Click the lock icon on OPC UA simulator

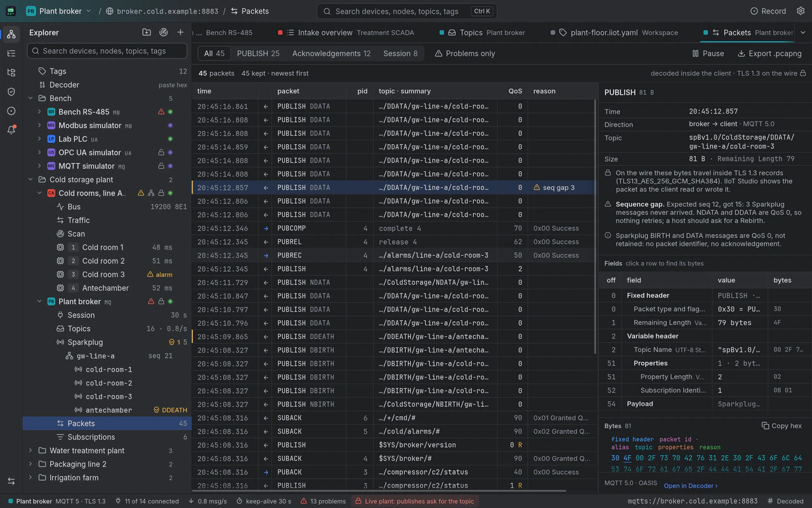tap(161, 152)
